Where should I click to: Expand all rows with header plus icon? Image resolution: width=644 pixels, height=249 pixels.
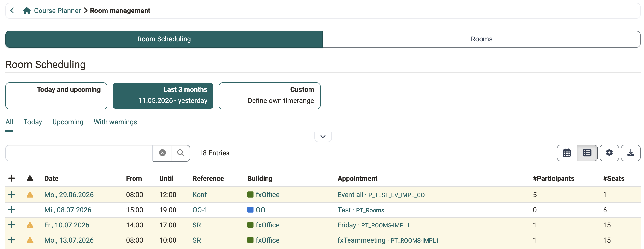point(12,178)
